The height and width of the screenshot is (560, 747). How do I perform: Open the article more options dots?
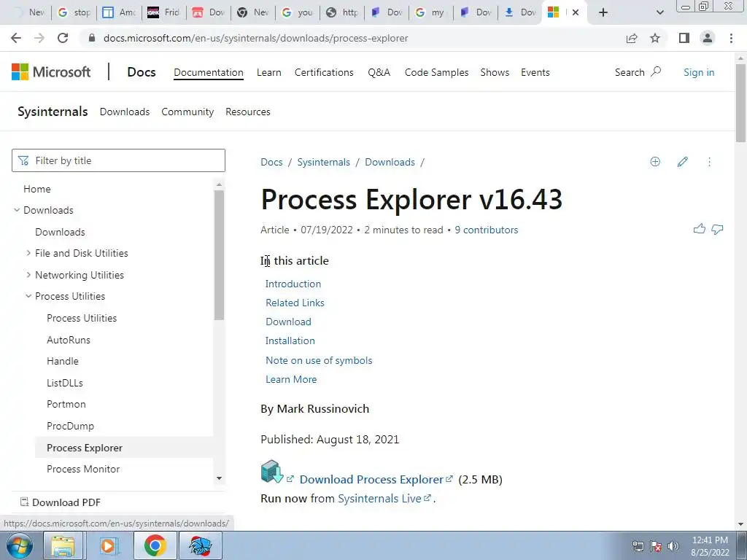point(709,162)
